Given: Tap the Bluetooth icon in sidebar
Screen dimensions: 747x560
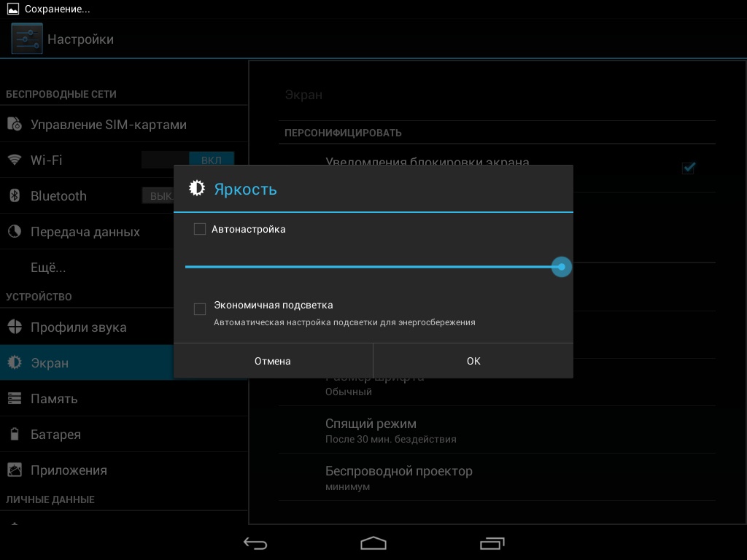Looking at the screenshot, I should [x=15, y=196].
